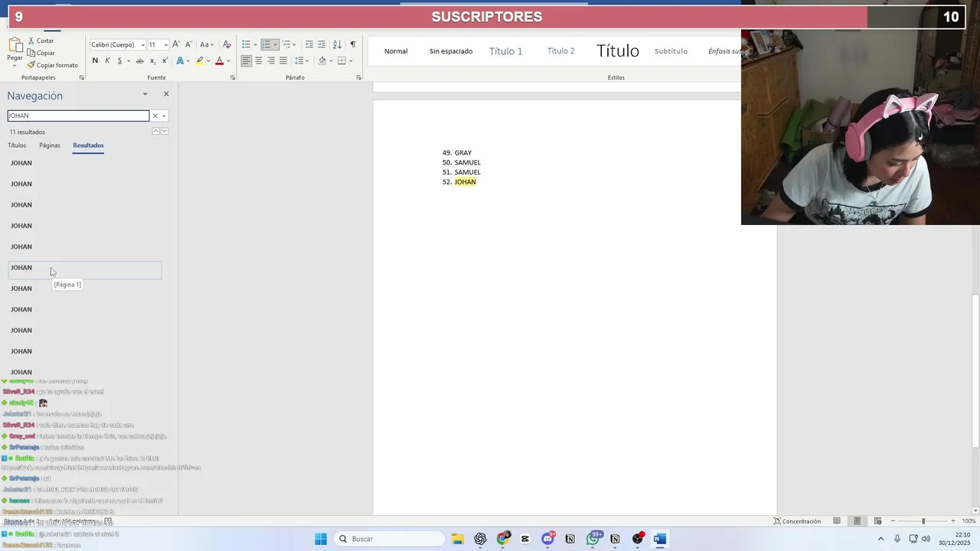Screen dimensions: 980x551
Task: Open Windows Start menu
Action: [321, 539]
